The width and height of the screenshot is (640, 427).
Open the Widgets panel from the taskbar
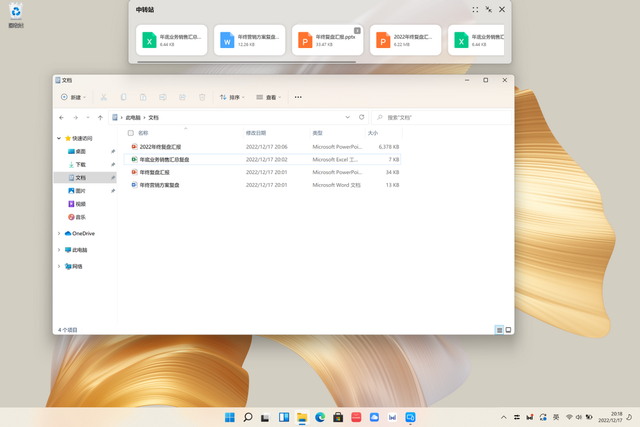284,417
